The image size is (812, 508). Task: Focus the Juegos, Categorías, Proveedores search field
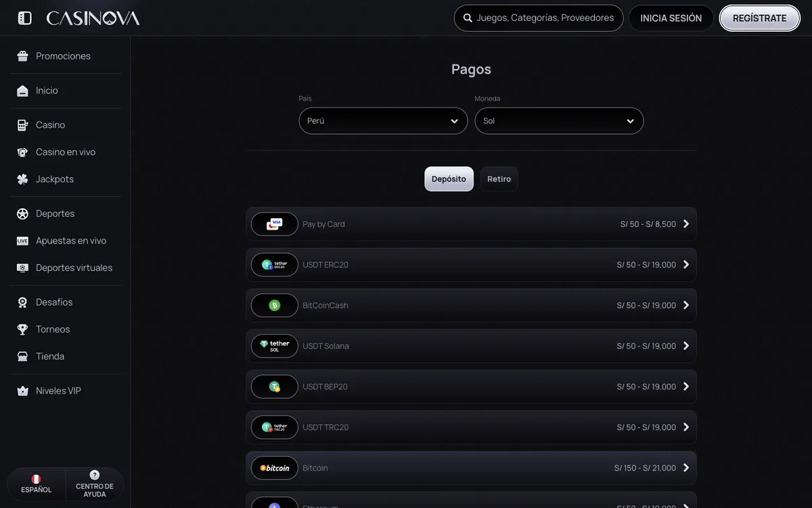[x=539, y=18]
